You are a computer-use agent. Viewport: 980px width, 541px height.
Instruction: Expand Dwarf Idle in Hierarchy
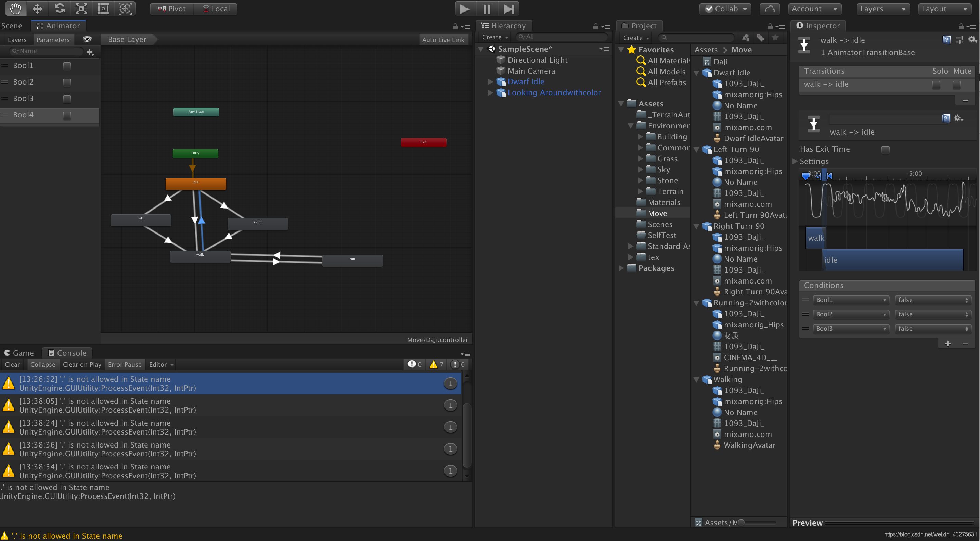coord(490,82)
